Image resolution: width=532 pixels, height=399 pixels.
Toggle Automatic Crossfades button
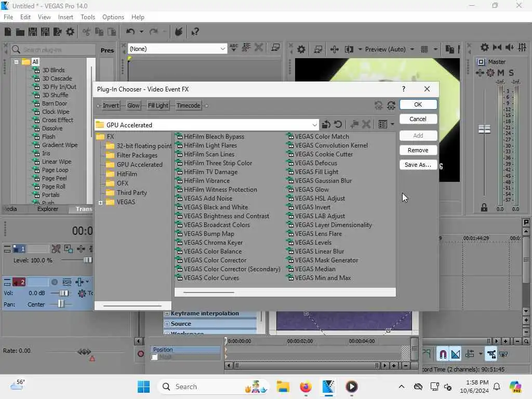(x=455, y=354)
